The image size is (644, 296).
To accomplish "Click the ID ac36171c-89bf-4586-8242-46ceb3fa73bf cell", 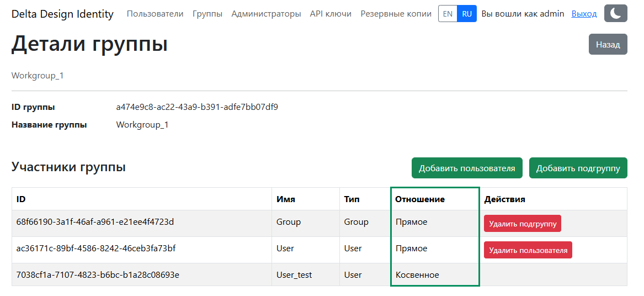I will click(x=142, y=250).
